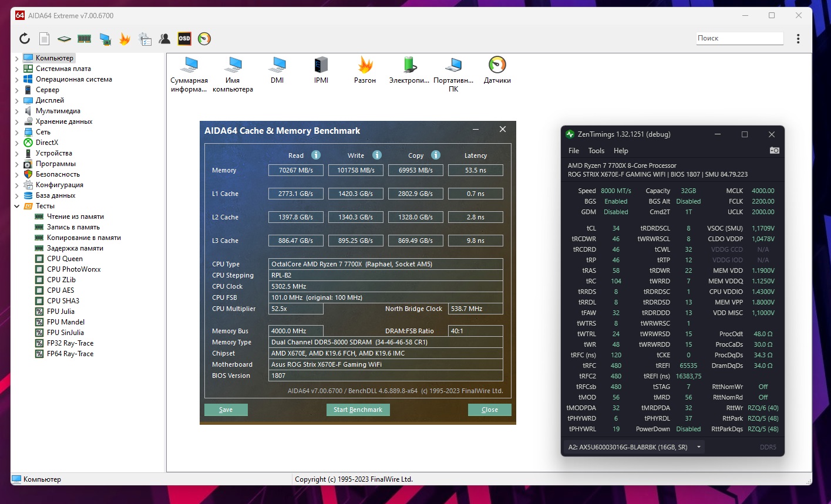Click the CPU Clock value 5302.5 MHz
Screen dimensions: 831x504
386,286
